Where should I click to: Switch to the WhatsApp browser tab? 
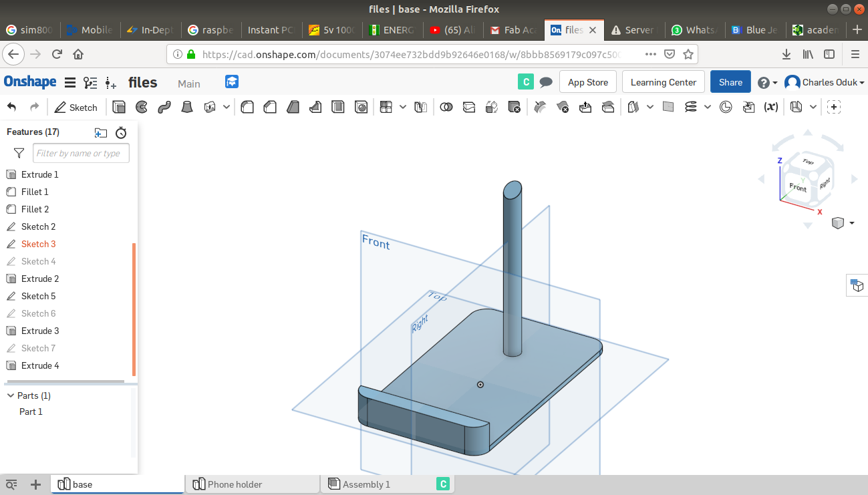click(x=694, y=30)
